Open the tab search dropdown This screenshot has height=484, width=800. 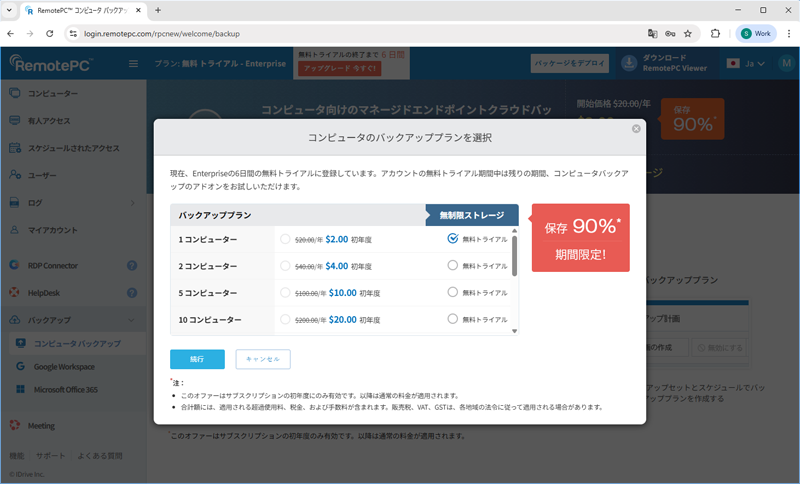(9, 10)
